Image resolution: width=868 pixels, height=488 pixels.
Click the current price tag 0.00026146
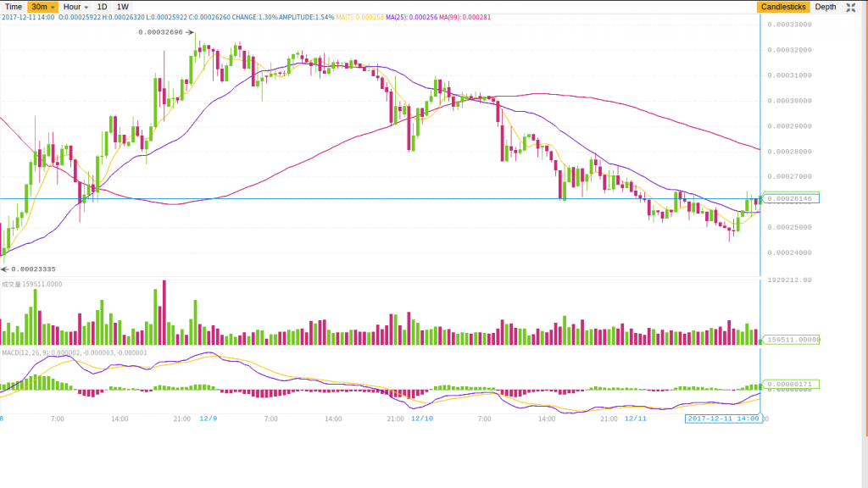pyautogui.click(x=790, y=198)
